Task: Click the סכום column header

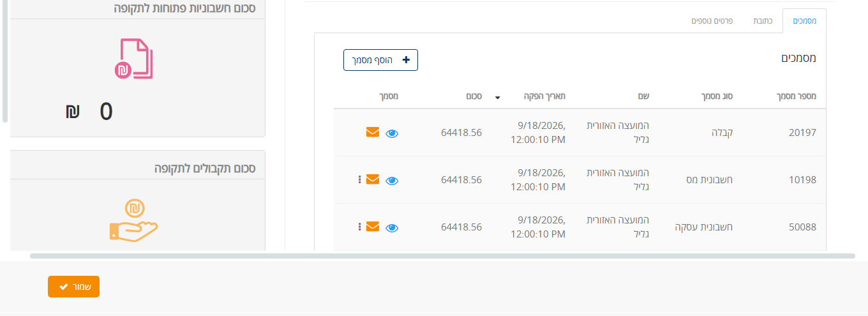Action: pyautogui.click(x=474, y=96)
